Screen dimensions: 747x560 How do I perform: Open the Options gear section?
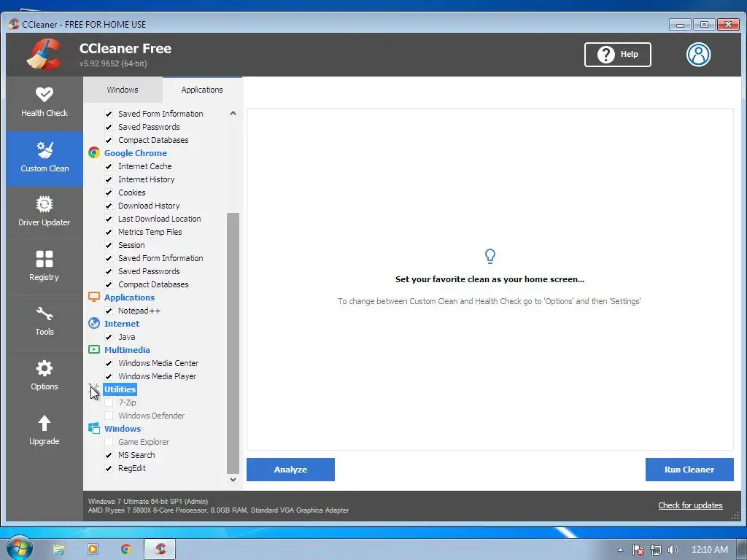tap(44, 377)
